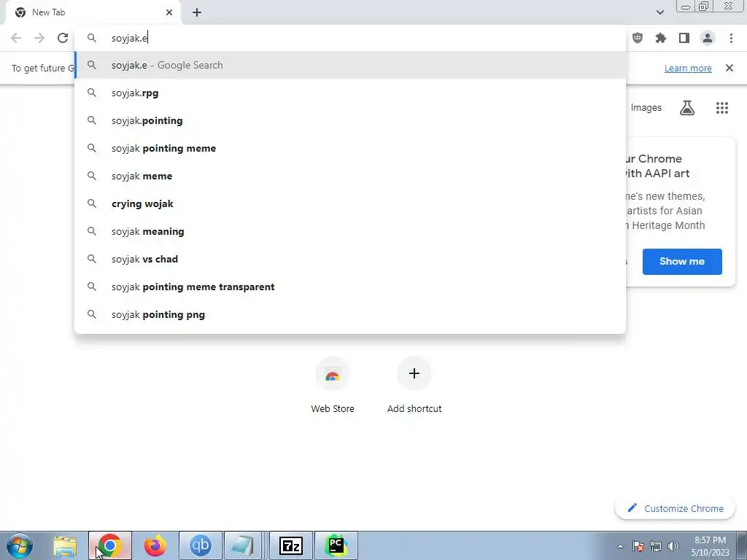
Task: Go forward using the forward arrow
Action: (x=39, y=38)
